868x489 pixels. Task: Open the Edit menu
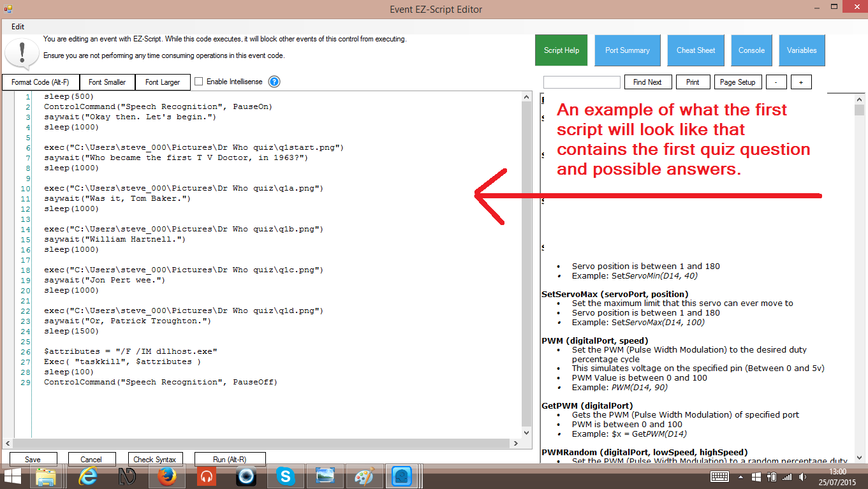[x=18, y=27]
